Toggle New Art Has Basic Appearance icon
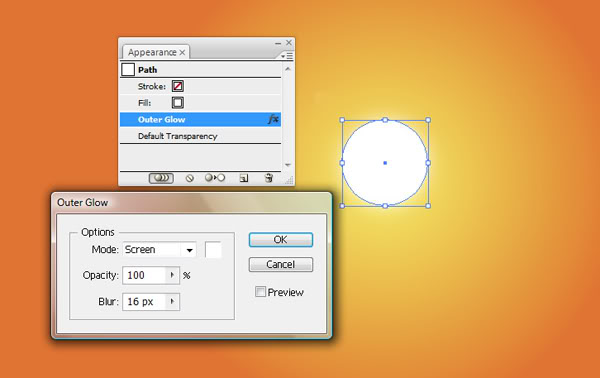This screenshot has height=378, width=600. [161, 178]
